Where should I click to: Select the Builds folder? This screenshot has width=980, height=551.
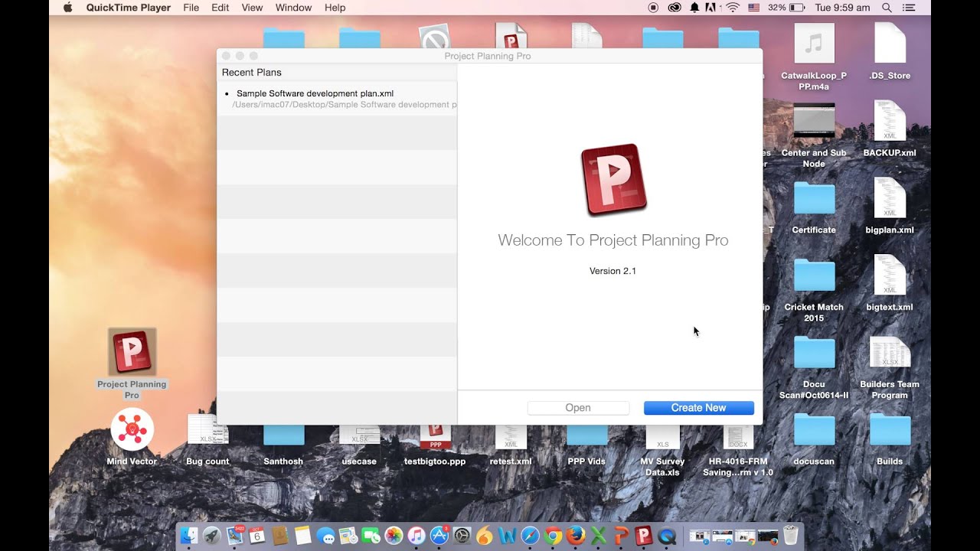[x=890, y=439]
